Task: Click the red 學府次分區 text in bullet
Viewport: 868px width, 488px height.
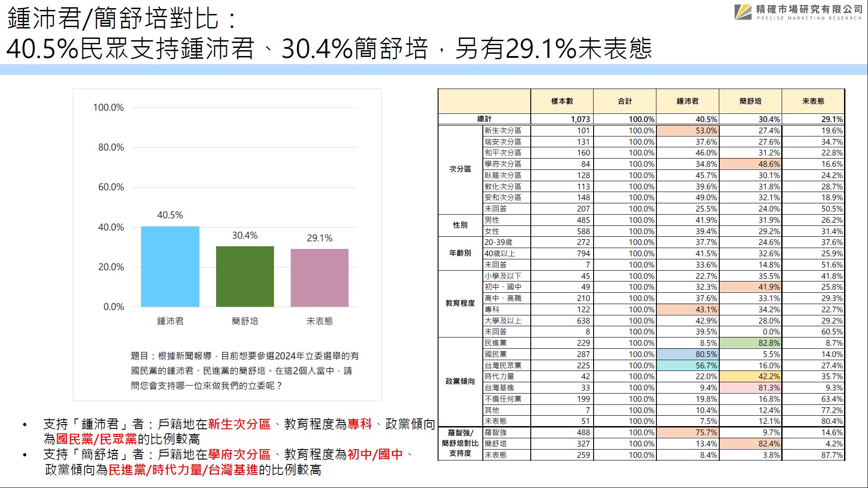Action: coord(239,454)
